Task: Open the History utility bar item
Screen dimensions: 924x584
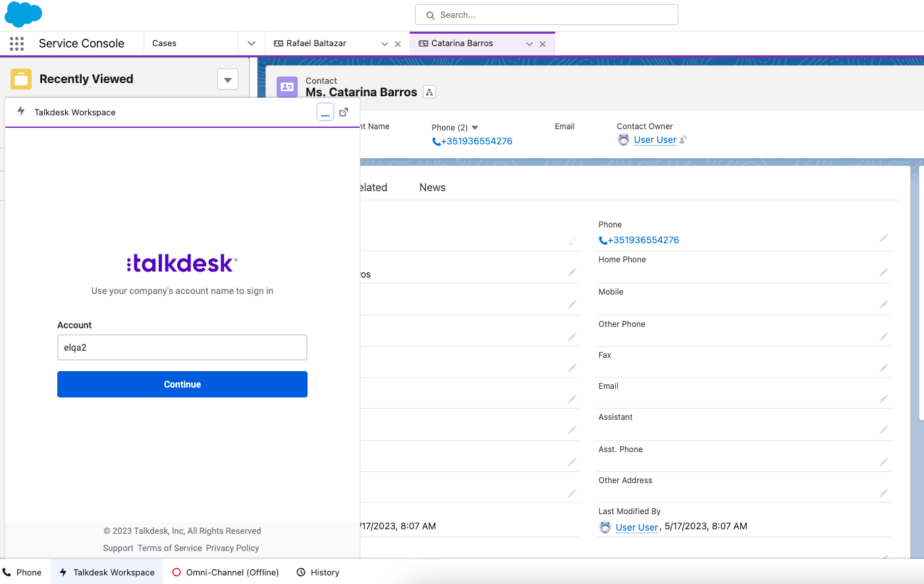Action: 318,572
